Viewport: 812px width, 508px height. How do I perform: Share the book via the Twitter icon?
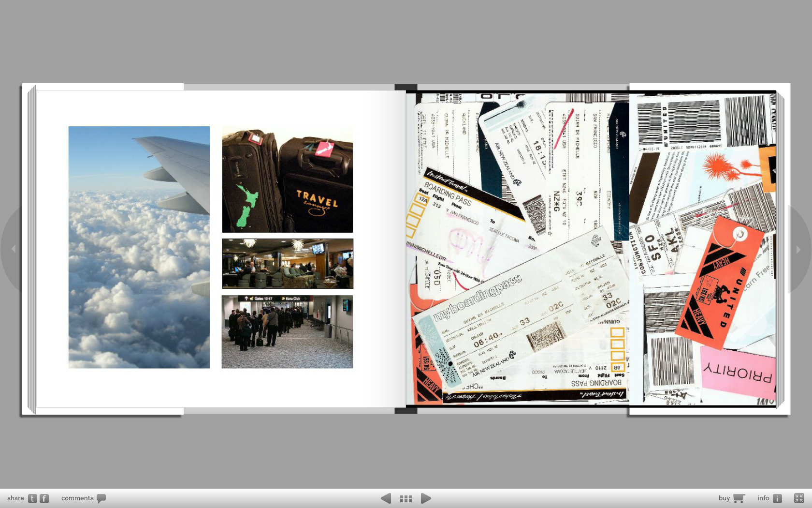(x=32, y=498)
